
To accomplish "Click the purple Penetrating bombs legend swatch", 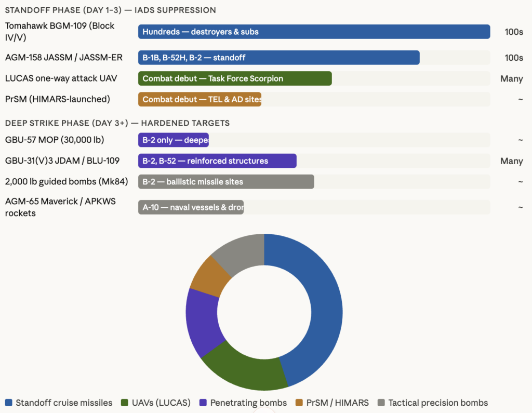I will pyautogui.click(x=203, y=403).
